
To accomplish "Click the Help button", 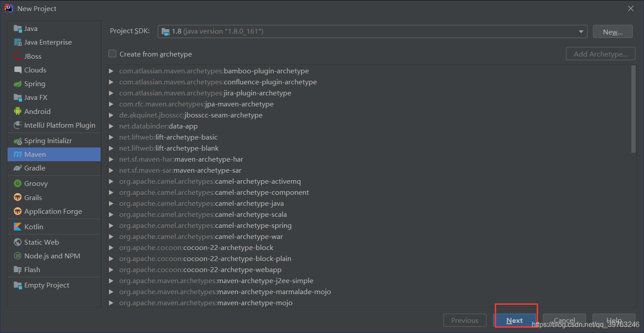I will pos(614,321).
